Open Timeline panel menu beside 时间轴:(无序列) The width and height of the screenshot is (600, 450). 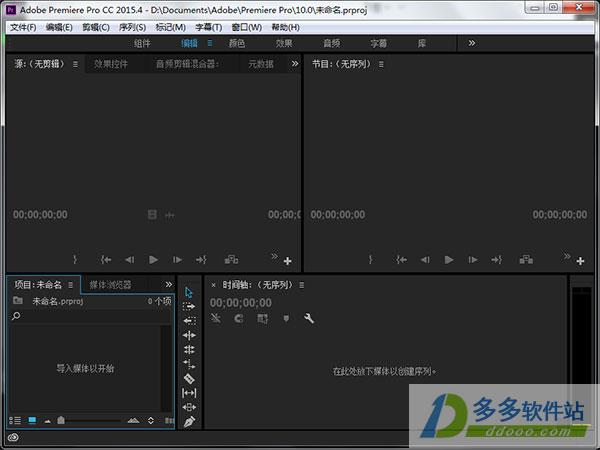click(302, 285)
